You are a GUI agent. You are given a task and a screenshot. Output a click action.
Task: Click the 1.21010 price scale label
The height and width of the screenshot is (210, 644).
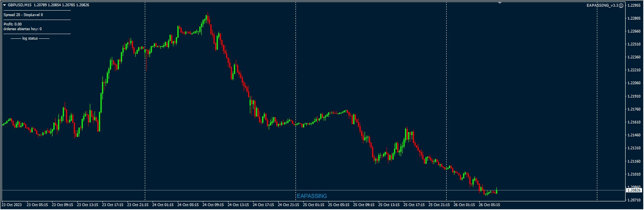[x=635, y=174]
